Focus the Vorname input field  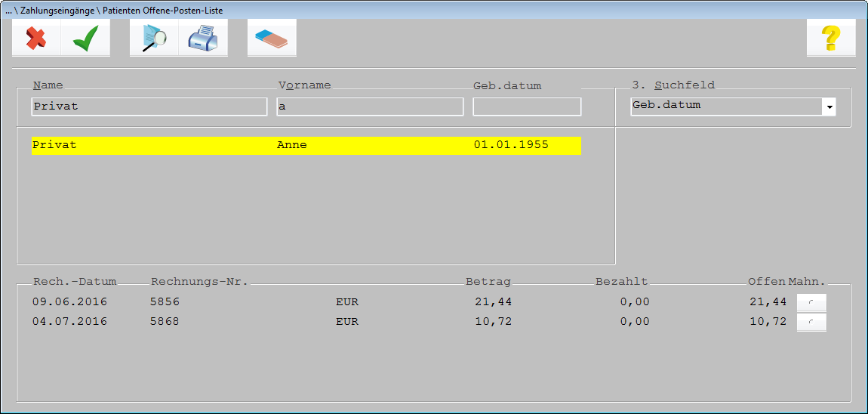tap(370, 107)
